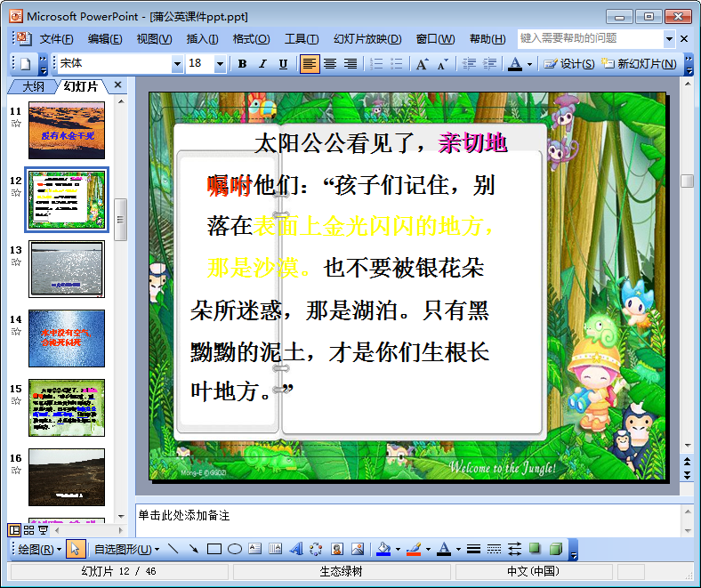Apply line color from drawing toolbar

pos(414,549)
